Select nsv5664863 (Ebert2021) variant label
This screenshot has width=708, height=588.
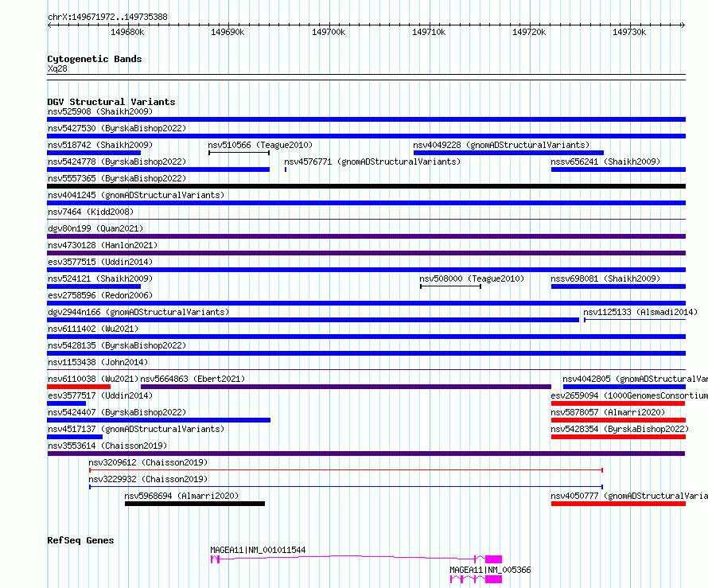(193, 379)
